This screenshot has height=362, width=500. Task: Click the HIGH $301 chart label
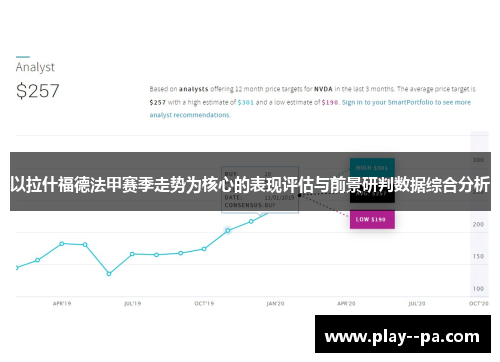tap(372, 168)
